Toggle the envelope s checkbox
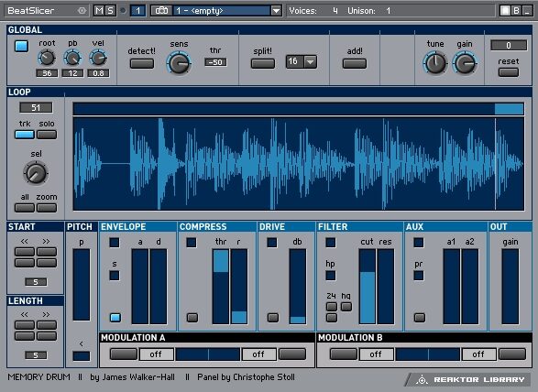 (115, 276)
